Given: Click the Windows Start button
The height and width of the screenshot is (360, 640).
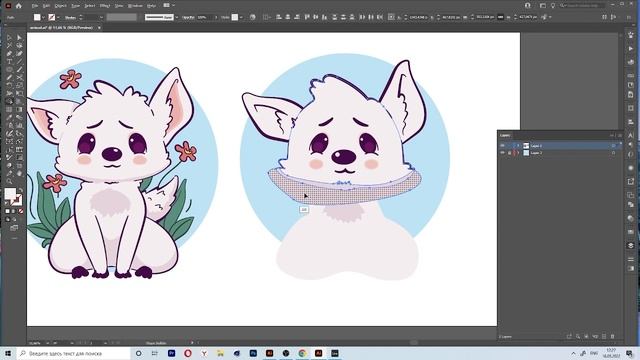Looking at the screenshot, I should [x=8, y=353].
